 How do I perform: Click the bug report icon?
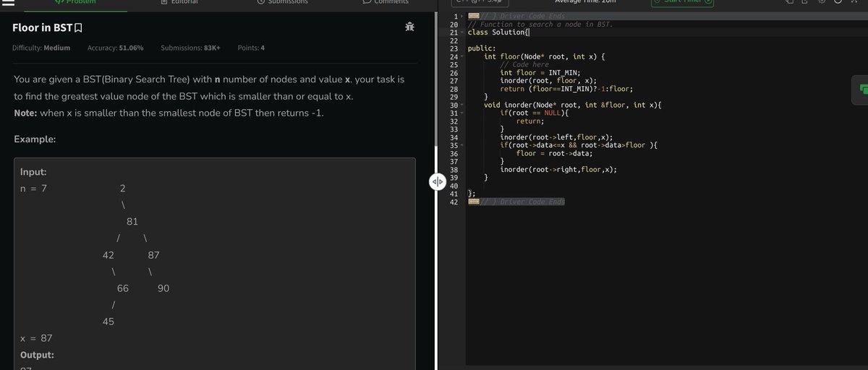point(409,28)
